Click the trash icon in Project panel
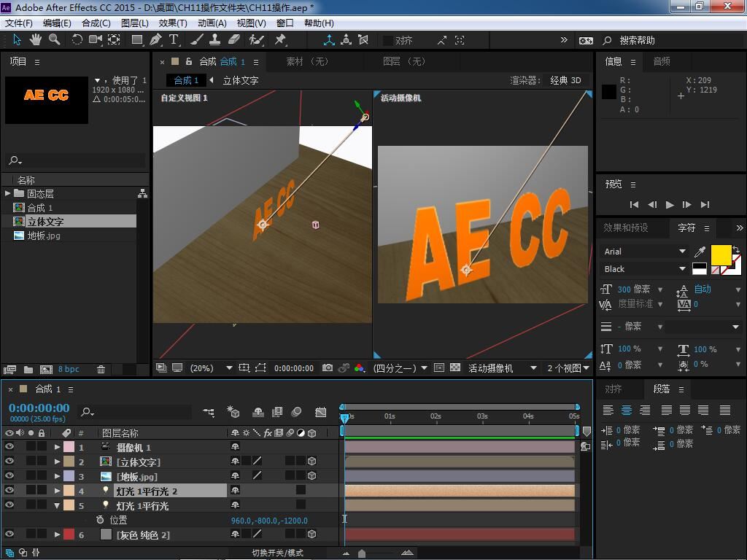 coord(101,369)
